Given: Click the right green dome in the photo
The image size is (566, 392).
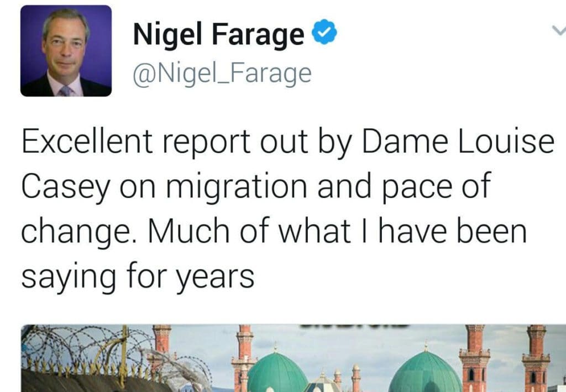Looking at the screenshot, I should click(x=424, y=372).
